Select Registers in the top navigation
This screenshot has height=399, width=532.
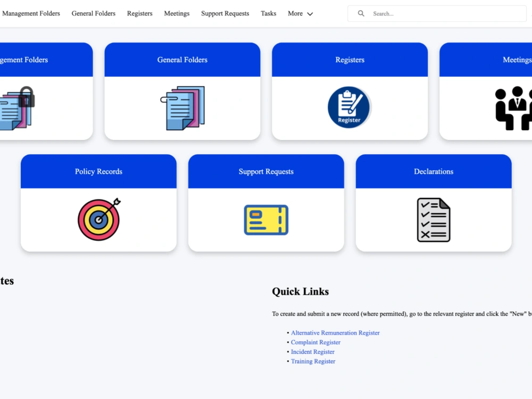click(x=140, y=14)
